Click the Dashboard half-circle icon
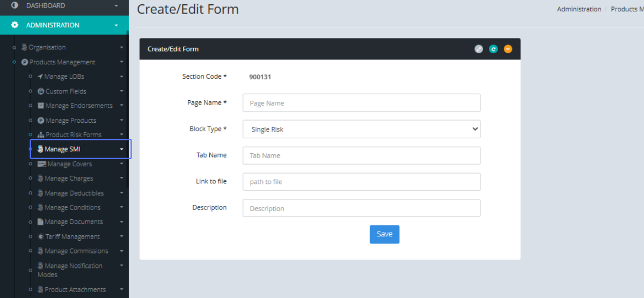Viewport: 644px width, 298px height. pyautogui.click(x=14, y=5)
